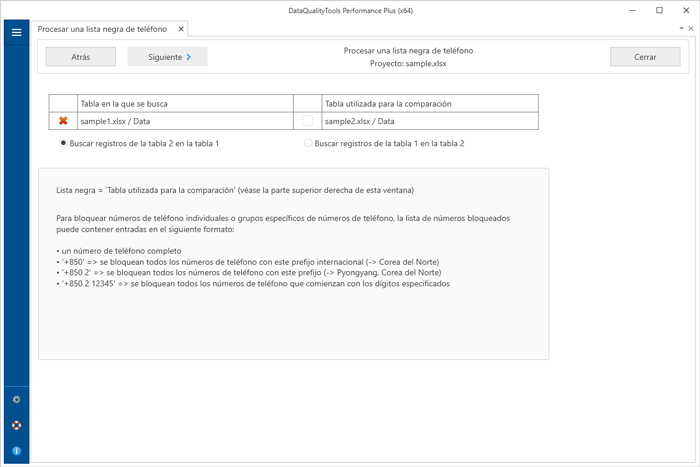700x467 pixels.
Task: Select the 'sample1.xlsx / Data' cell
Action: click(185, 121)
